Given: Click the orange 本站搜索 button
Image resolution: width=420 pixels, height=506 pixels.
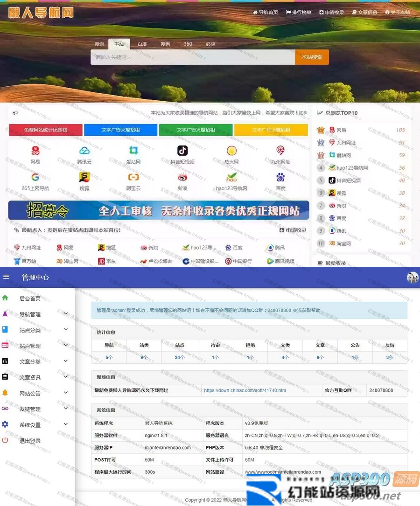Looking at the screenshot, I should (312, 57).
